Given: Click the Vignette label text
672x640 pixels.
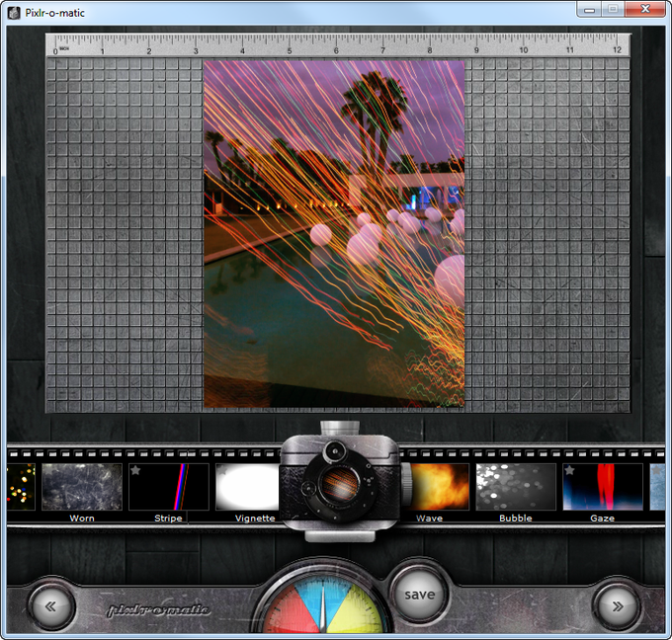Looking at the screenshot, I should click(x=255, y=519).
